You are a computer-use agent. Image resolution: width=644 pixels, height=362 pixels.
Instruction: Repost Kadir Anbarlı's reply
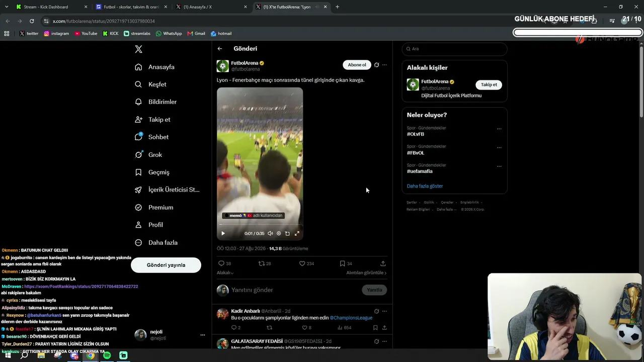click(269, 328)
